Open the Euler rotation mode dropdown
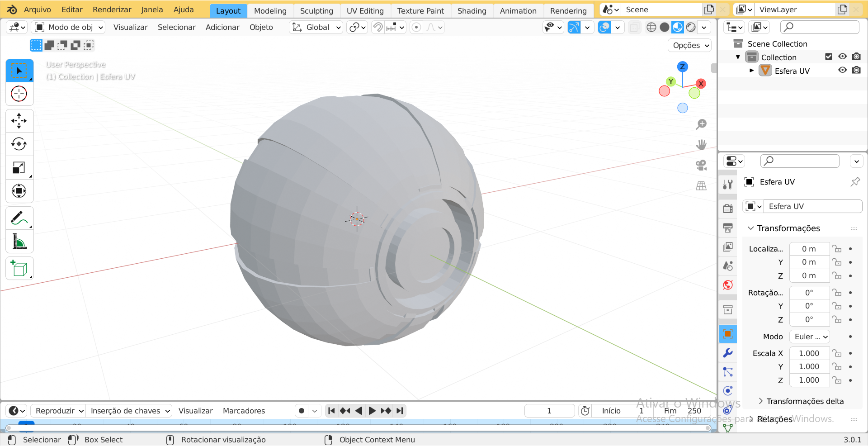 click(x=809, y=337)
